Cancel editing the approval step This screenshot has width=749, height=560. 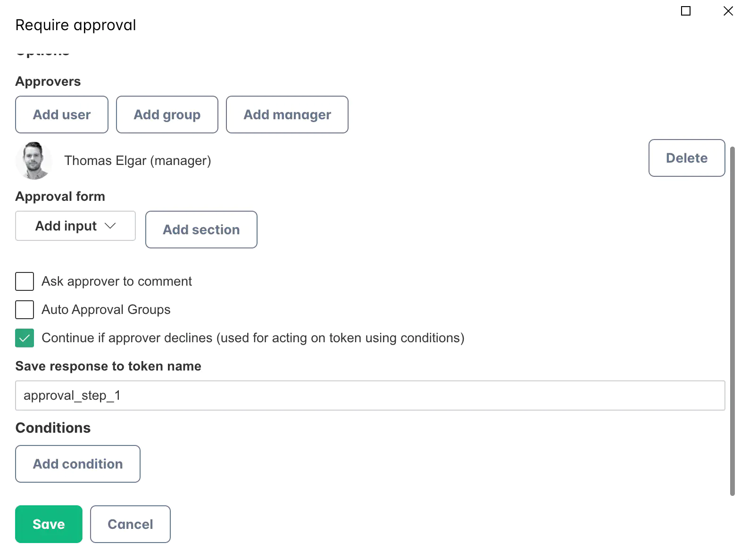click(x=130, y=524)
